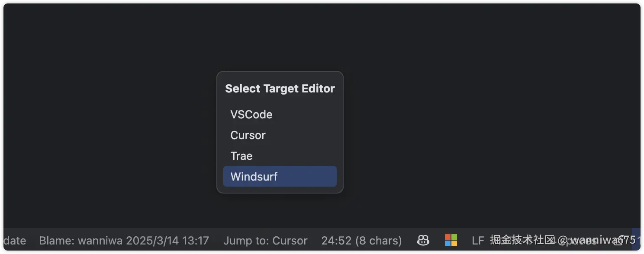
Task: Click the "Select Target Editor" popup title
Action: (x=280, y=89)
